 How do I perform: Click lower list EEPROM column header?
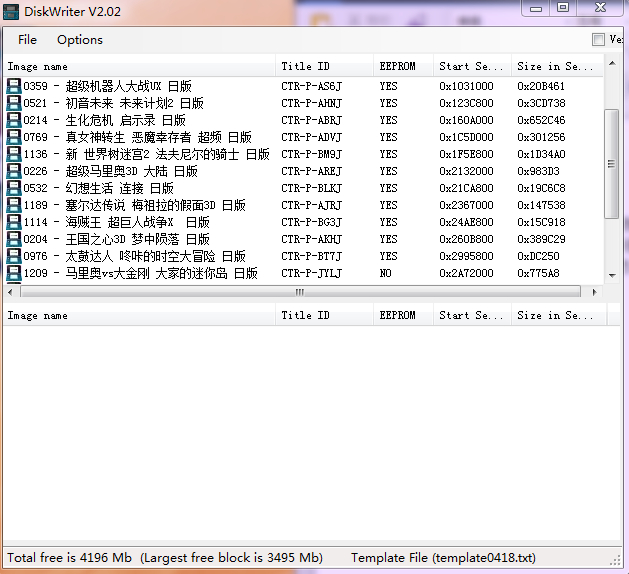click(403, 315)
